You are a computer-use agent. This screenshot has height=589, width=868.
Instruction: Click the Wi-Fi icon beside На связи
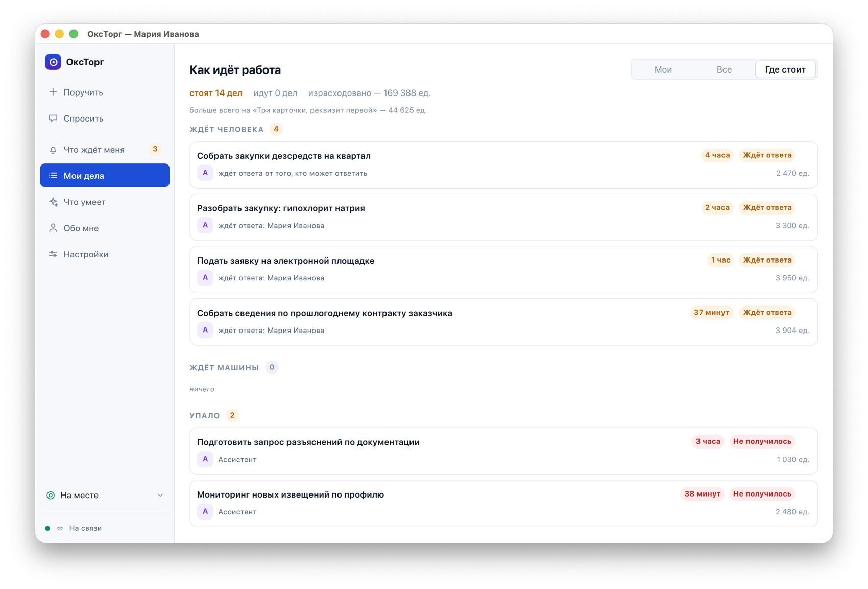[60, 528]
